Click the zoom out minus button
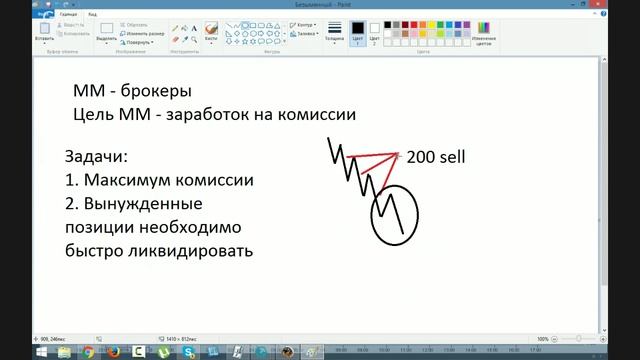 [x=554, y=339]
